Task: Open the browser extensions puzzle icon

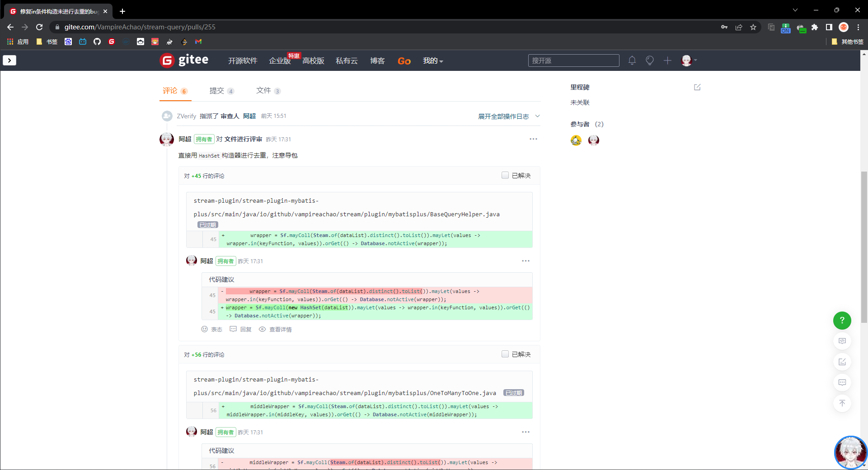Action: tap(815, 27)
